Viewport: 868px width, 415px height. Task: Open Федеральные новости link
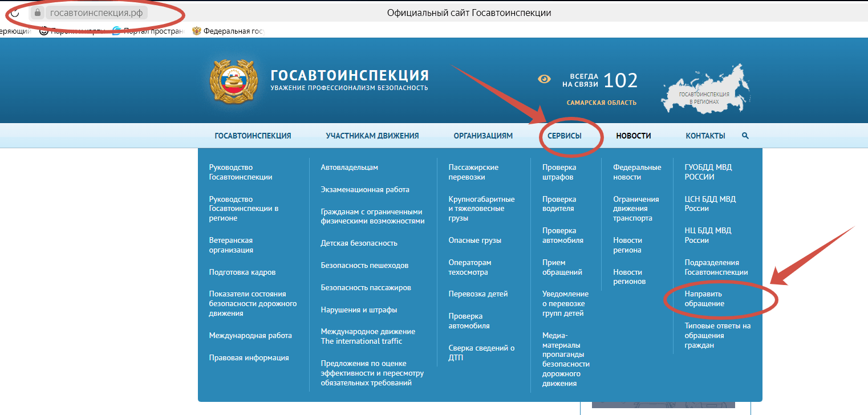pyautogui.click(x=637, y=172)
